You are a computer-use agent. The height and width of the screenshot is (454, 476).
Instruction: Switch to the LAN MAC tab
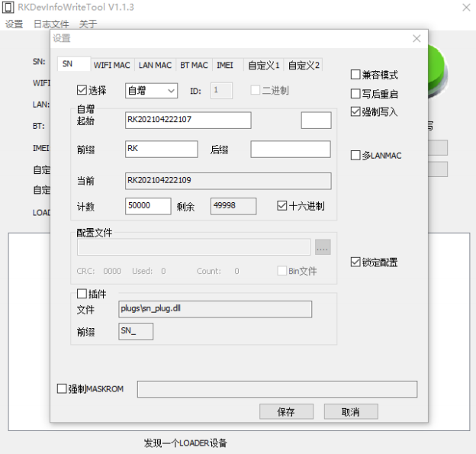tap(155, 65)
